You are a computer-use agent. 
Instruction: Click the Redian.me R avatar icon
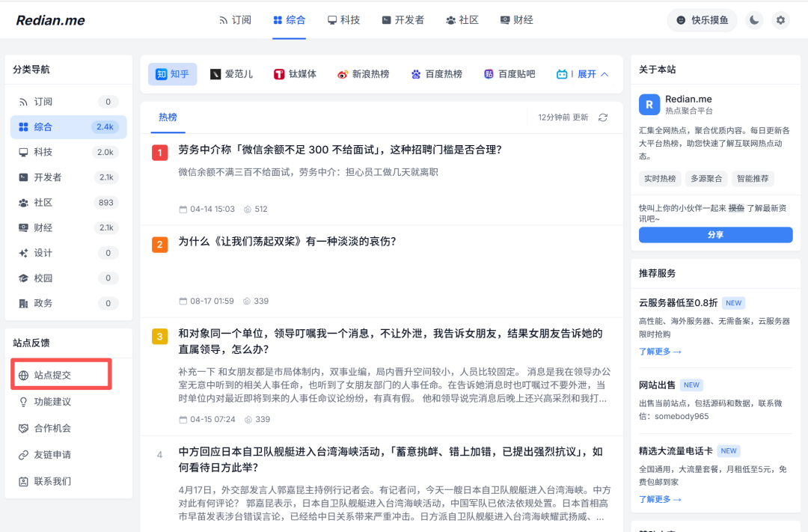pos(649,105)
